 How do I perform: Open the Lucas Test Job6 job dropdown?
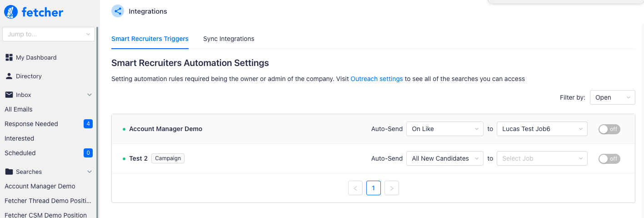(x=542, y=129)
